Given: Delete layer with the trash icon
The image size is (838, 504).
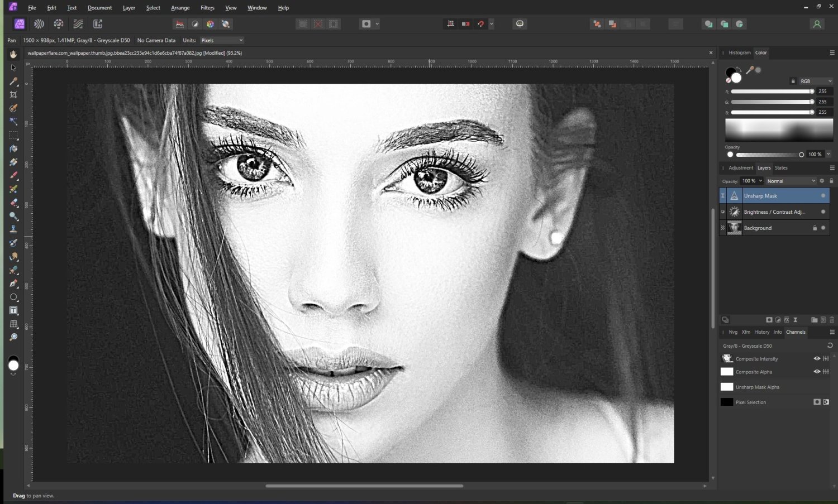Looking at the screenshot, I should coord(832,320).
